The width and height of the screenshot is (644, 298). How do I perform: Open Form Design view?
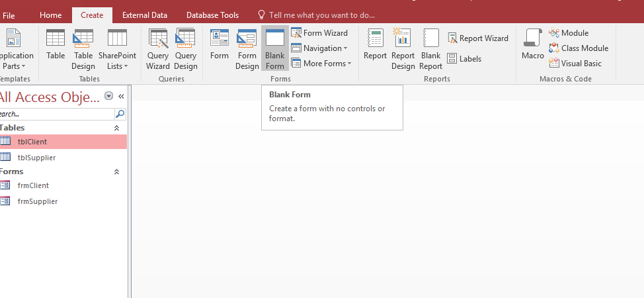(x=247, y=49)
